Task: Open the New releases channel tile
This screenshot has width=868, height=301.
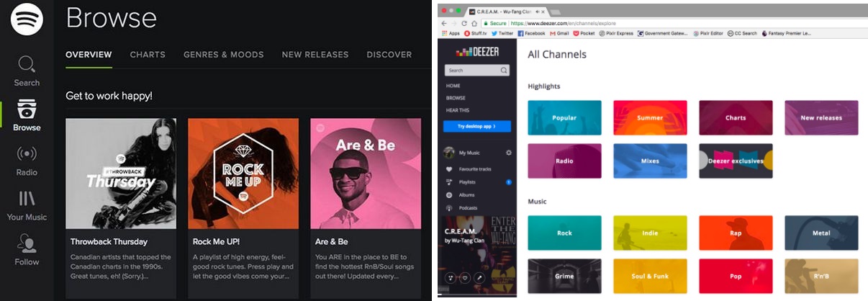Action: click(821, 117)
